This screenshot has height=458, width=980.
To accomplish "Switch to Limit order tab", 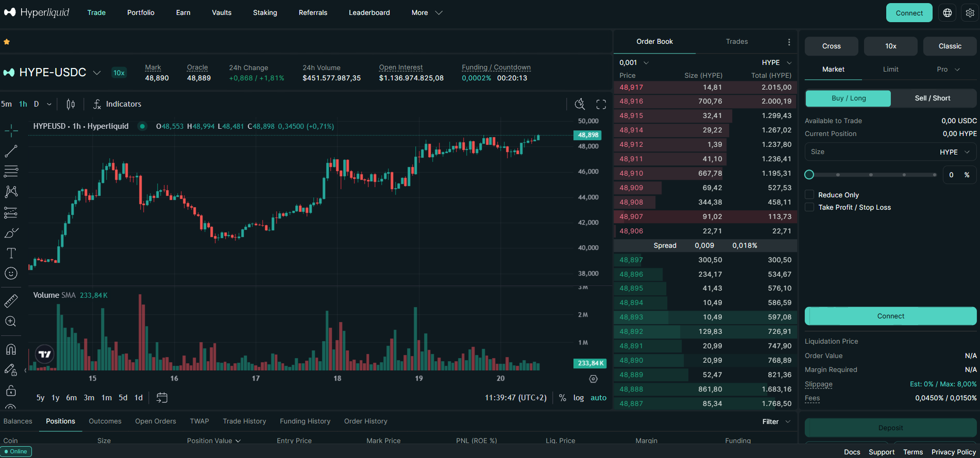I will click(x=890, y=69).
